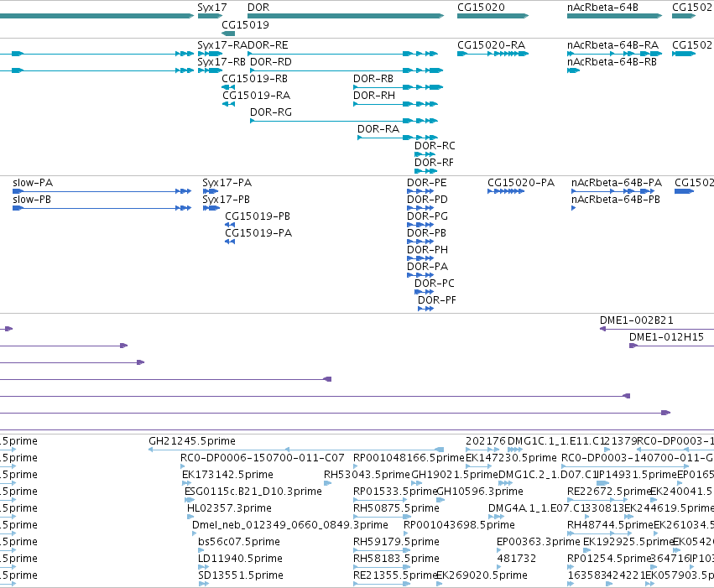Click the EK173142.5prime EST label
Screen dimensions: 714x588
[x=227, y=475]
